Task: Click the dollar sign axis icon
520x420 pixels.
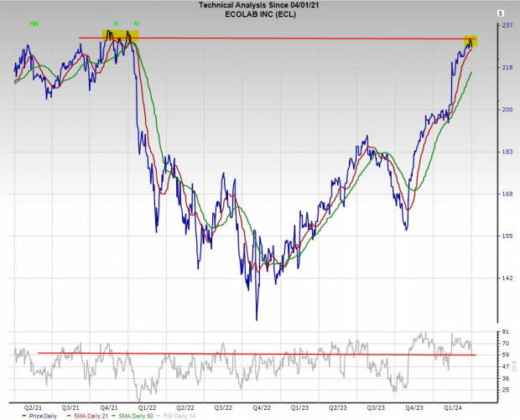Action: click(x=501, y=14)
